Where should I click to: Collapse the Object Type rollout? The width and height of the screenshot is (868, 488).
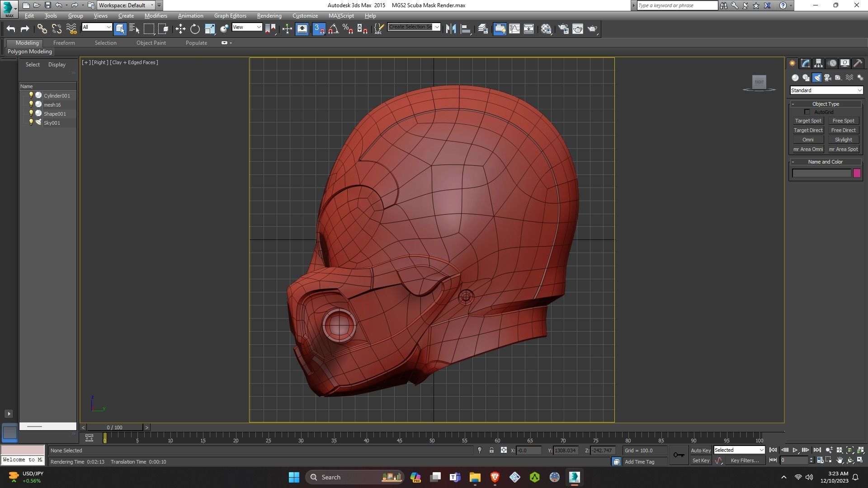(826, 104)
